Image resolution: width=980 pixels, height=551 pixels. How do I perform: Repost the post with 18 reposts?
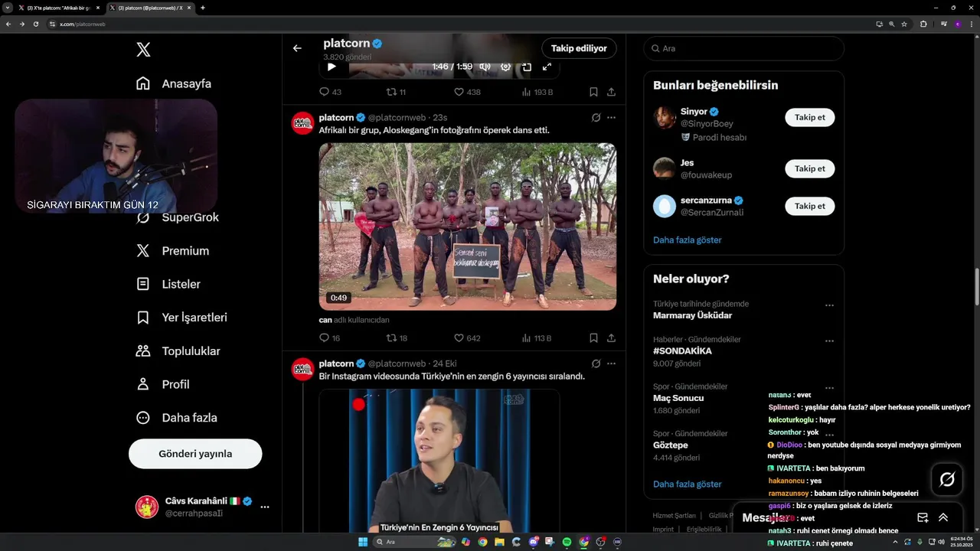point(396,337)
